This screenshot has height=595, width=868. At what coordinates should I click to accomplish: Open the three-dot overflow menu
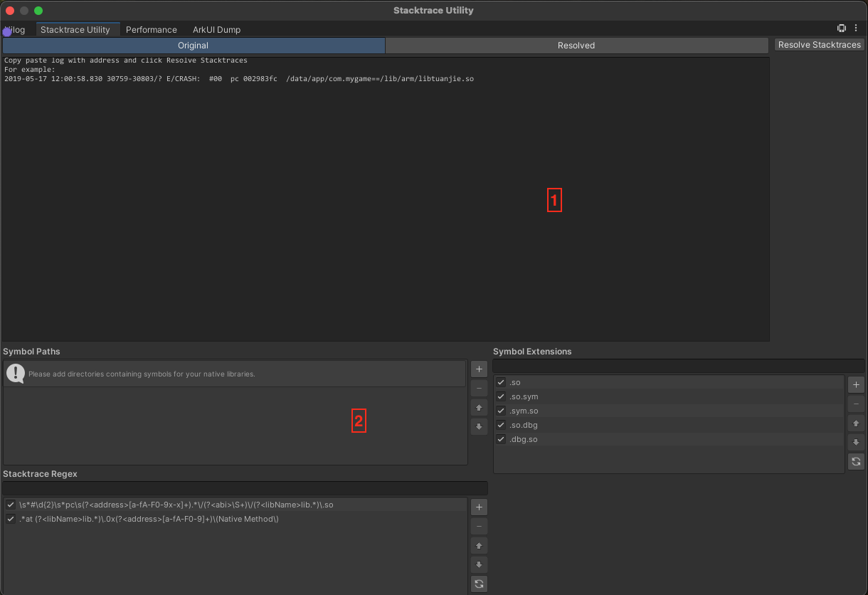pos(856,28)
